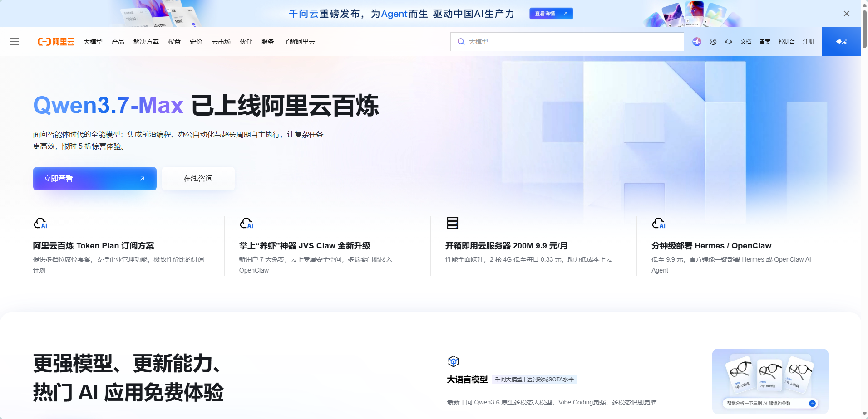868x419 pixels.
Task: Open the 伙伴 menu
Action: point(246,42)
